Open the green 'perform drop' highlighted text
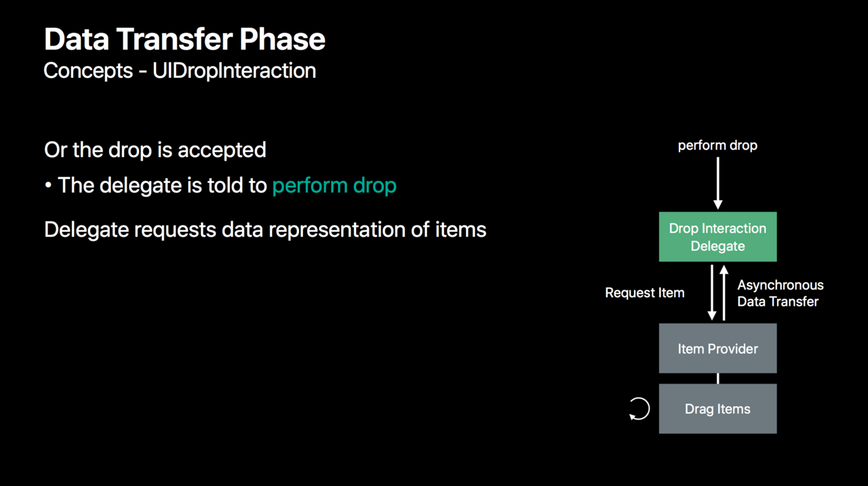Image resolution: width=868 pixels, height=486 pixels. [x=334, y=186]
